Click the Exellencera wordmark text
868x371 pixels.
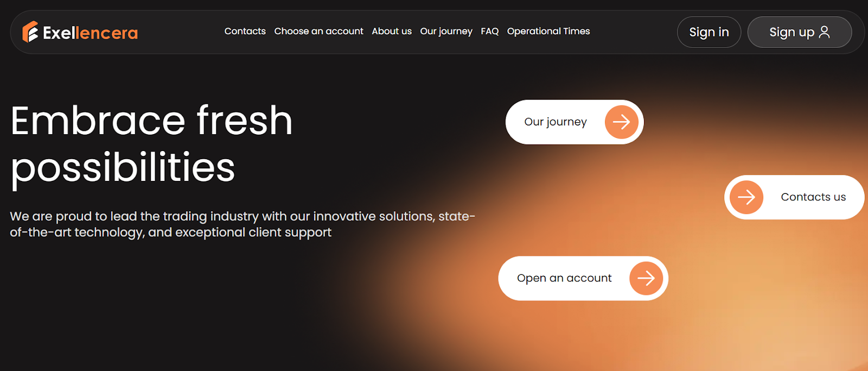click(90, 33)
